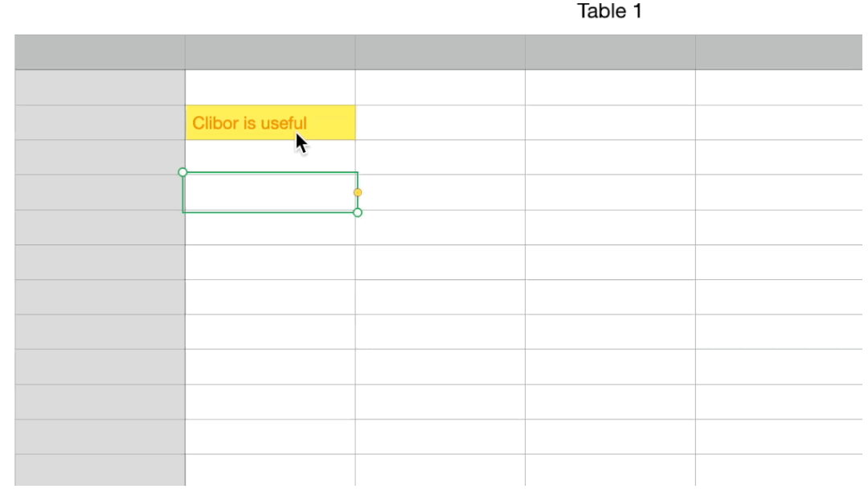Select the rightmost visible header-row cell
The image size is (868, 489).
coord(779,52)
